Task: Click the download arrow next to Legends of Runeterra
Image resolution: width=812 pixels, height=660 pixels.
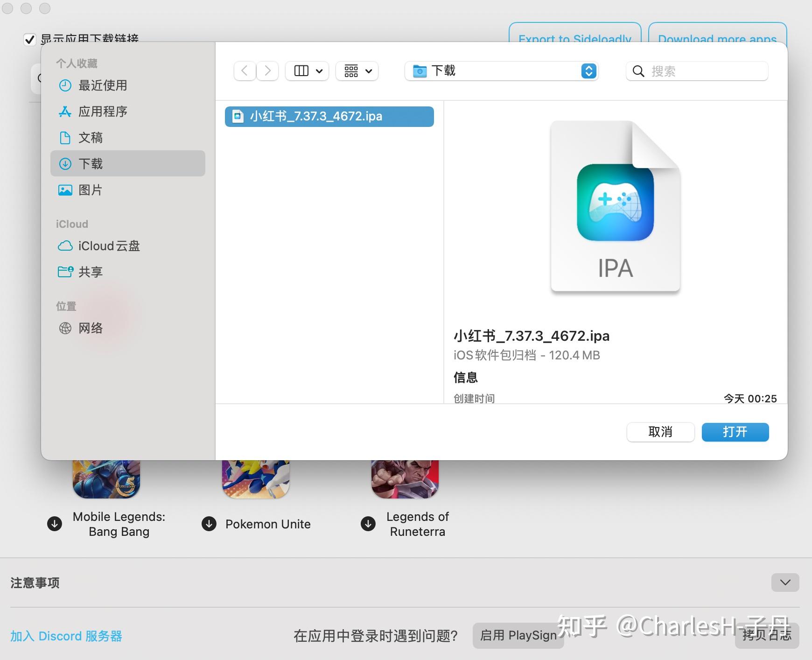Action: pos(367,524)
